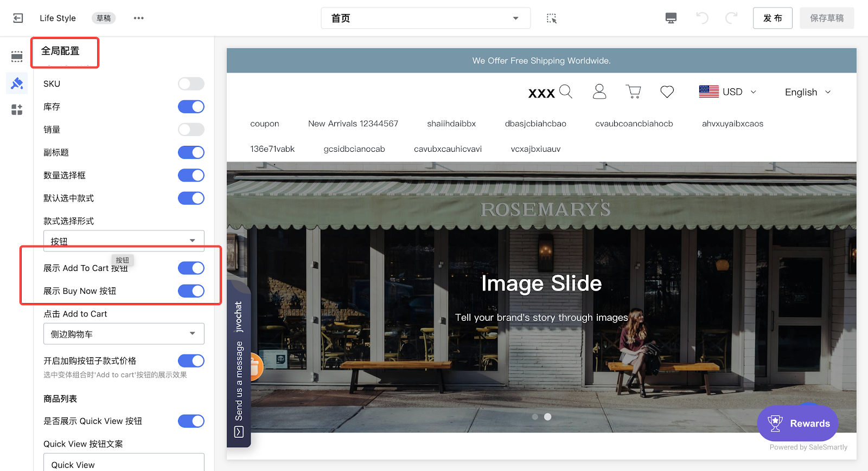Select the coupon navigation menu item
The height and width of the screenshot is (471, 868).
coord(265,124)
